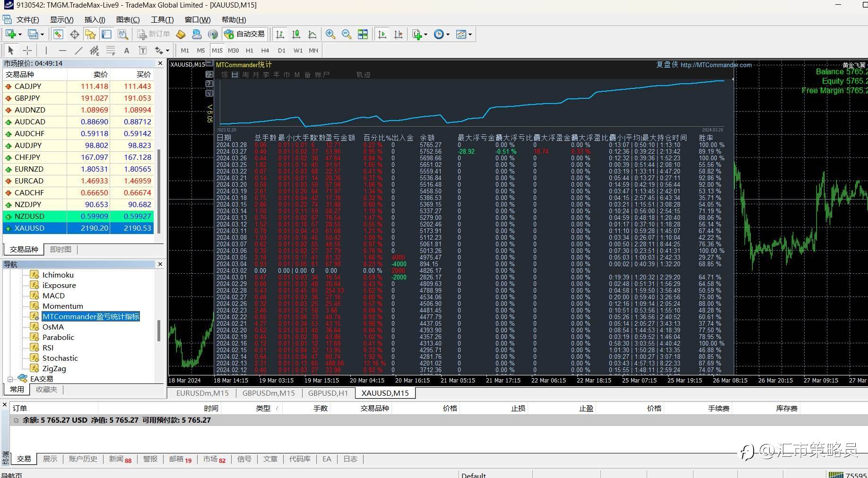This screenshot has height=478, width=868.
Task: Switch to the 账户历史 terminal tab
Action: coord(83,459)
